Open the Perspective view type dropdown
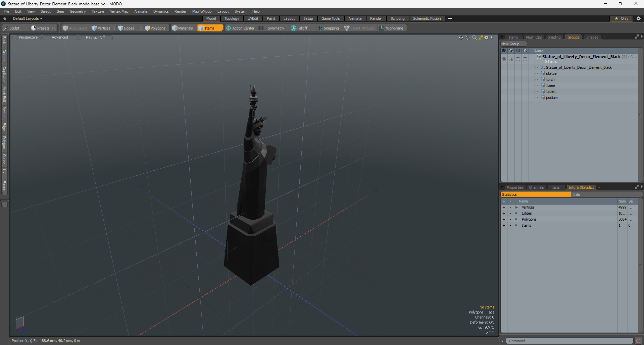 click(28, 38)
